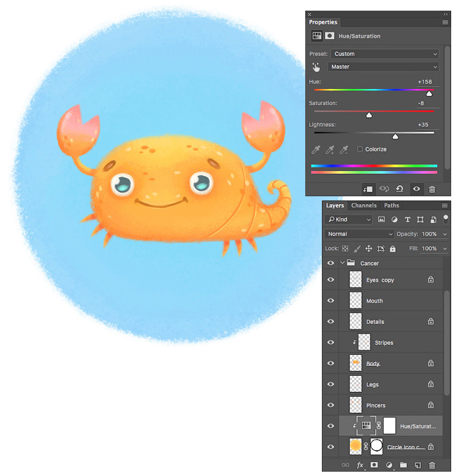This screenshot has height=476, width=456.
Task: Click the lock position move icon
Action: pyautogui.click(x=369, y=248)
